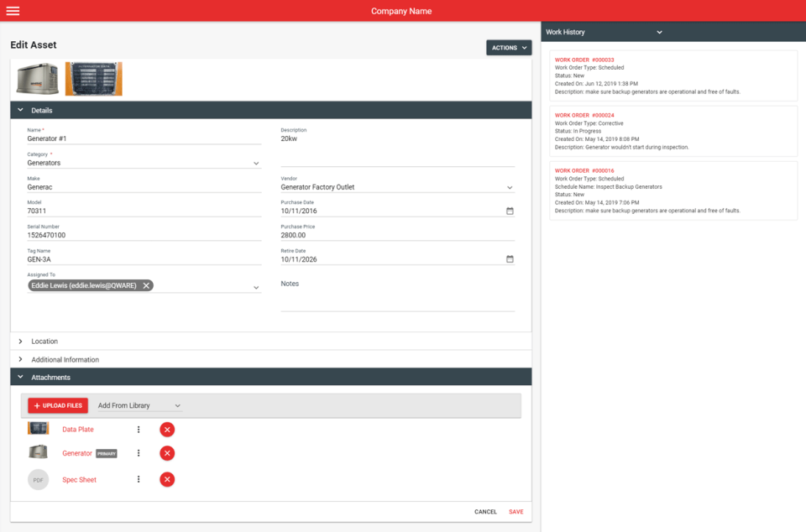806x532 pixels.
Task: Open the Retire Date calendar picker
Action: coord(510,259)
